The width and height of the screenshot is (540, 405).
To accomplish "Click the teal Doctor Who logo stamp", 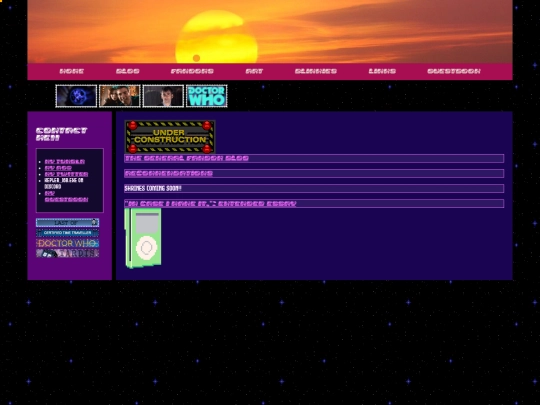I will 207,96.
